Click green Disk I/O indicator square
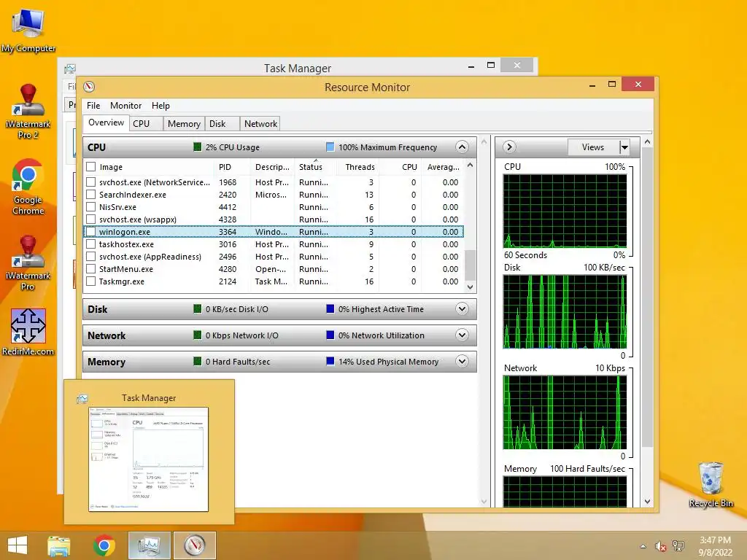Screen dimensions: 747x560 point(197,308)
